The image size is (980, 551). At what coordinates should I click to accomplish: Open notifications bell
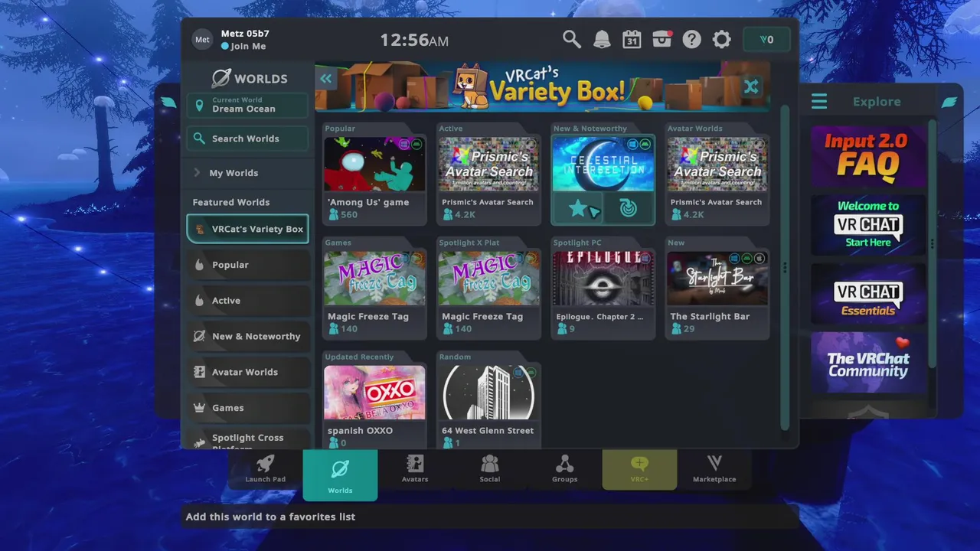(602, 39)
